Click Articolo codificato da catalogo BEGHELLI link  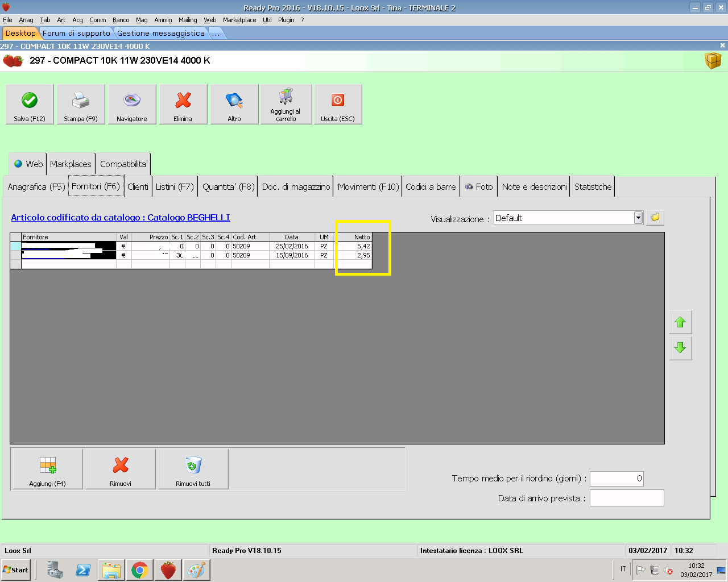pyautogui.click(x=121, y=217)
